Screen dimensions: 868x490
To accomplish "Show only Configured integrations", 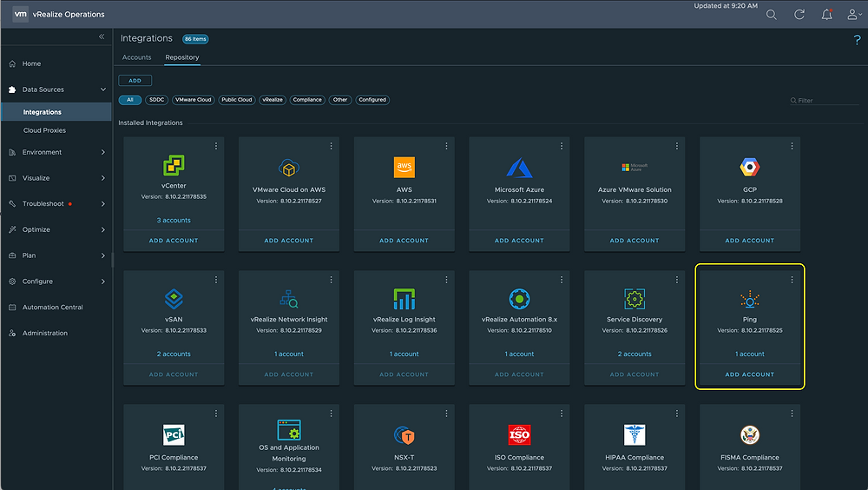I will point(372,100).
